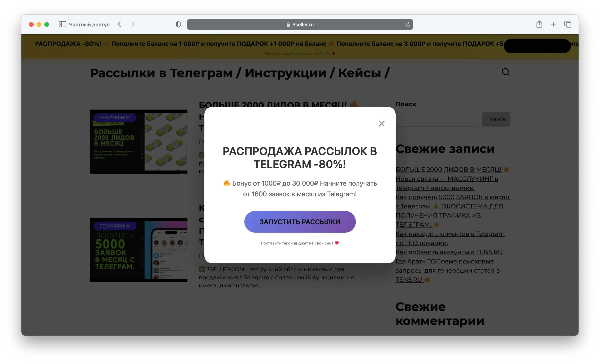Click the sidebar Поиск input field
This screenshot has width=600, height=364.
[x=437, y=119]
